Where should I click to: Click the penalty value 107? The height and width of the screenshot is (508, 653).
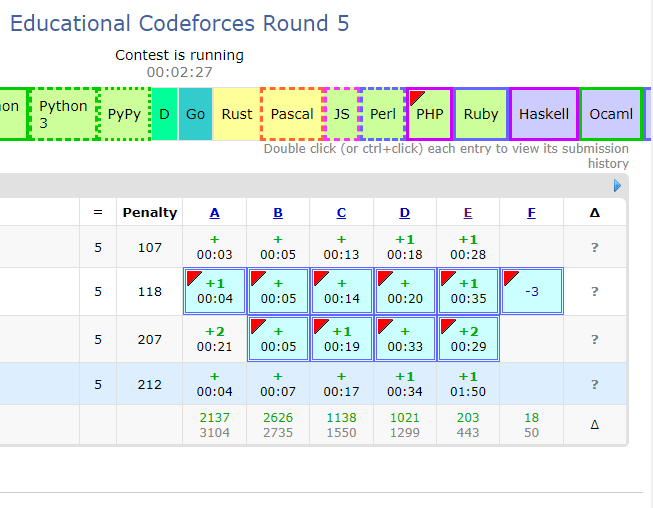pyautogui.click(x=150, y=248)
